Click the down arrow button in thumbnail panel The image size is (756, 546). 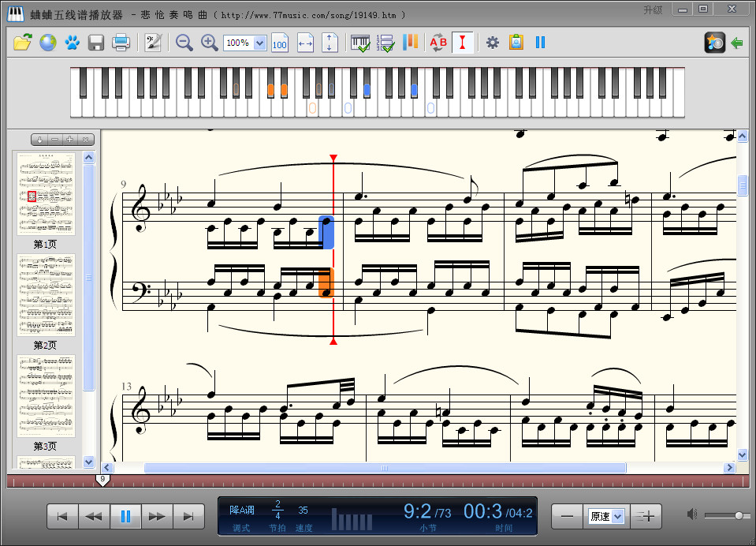pos(39,140)
